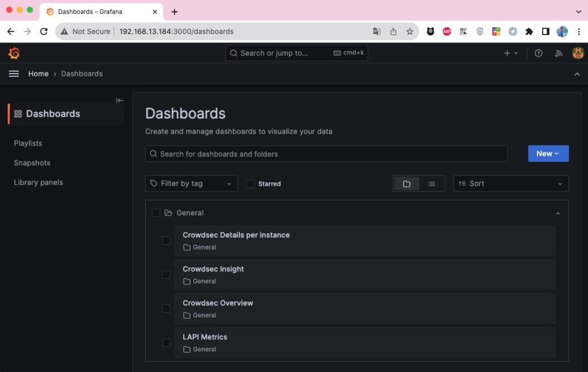Bookmark the page with star icon
The width and height of the screenshot is (588, 372).
click(409, 32)
